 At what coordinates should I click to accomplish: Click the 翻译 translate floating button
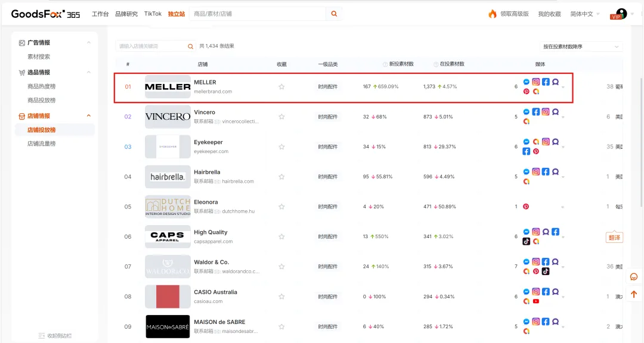[x=614, y=237]
